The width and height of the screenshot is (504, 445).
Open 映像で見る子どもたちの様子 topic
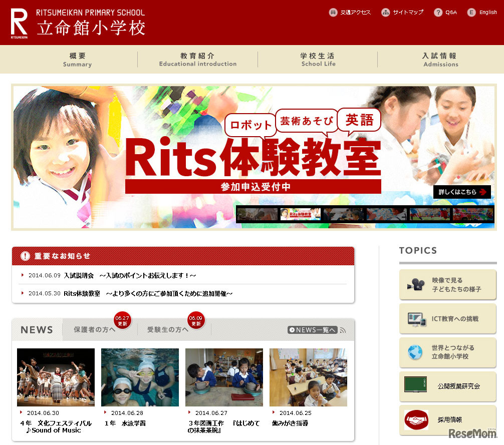click(448, 284)
